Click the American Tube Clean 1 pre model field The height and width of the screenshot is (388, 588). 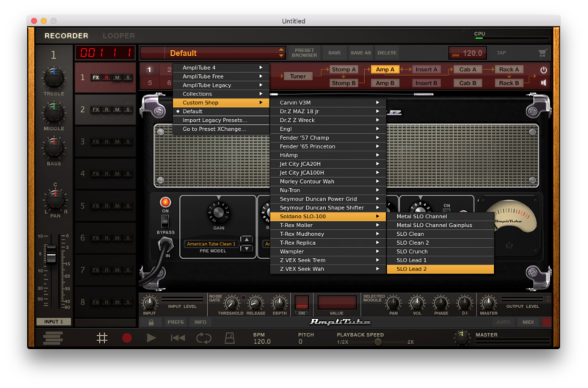[x=211, y=244]
